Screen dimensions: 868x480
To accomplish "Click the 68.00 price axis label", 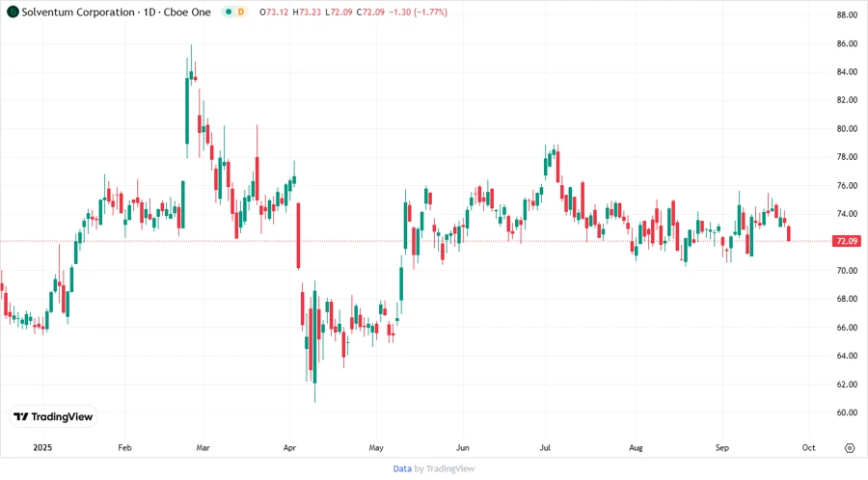I will point(847,299).
